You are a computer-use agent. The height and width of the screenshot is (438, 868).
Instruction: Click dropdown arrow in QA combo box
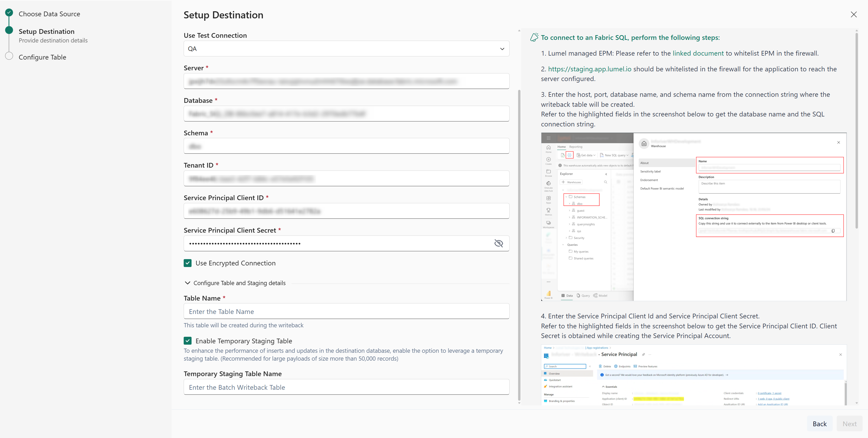tap(502, 49)
